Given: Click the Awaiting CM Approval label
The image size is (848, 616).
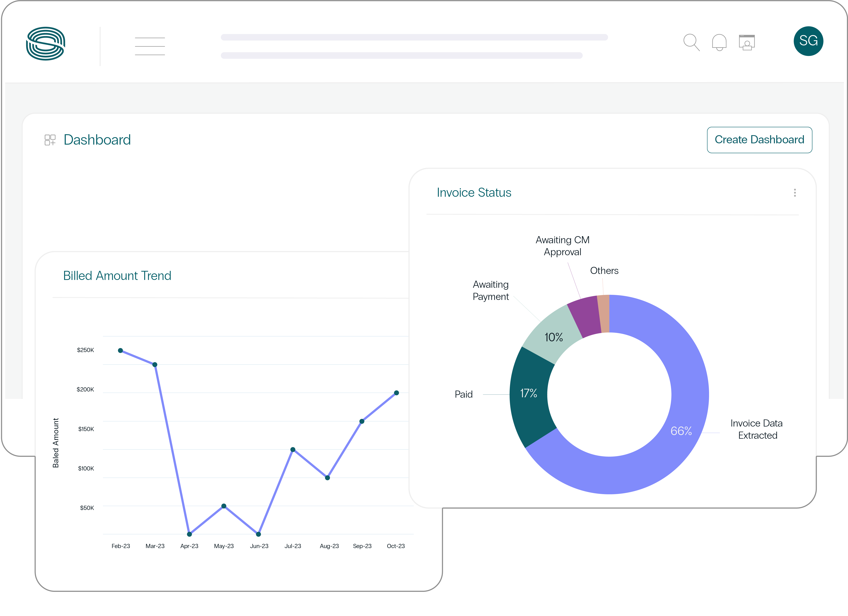Looking at the screenshot, I should [x=562, y=246].
